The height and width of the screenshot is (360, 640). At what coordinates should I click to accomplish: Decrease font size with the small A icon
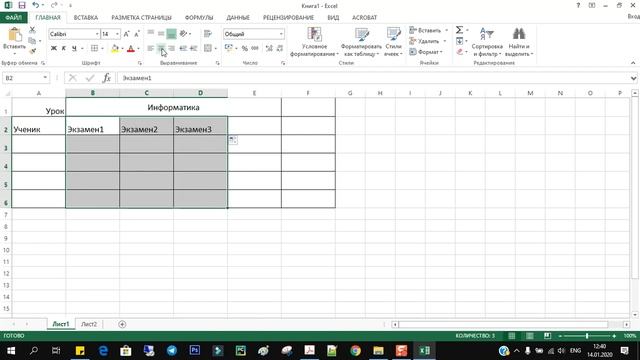[137, 34]
